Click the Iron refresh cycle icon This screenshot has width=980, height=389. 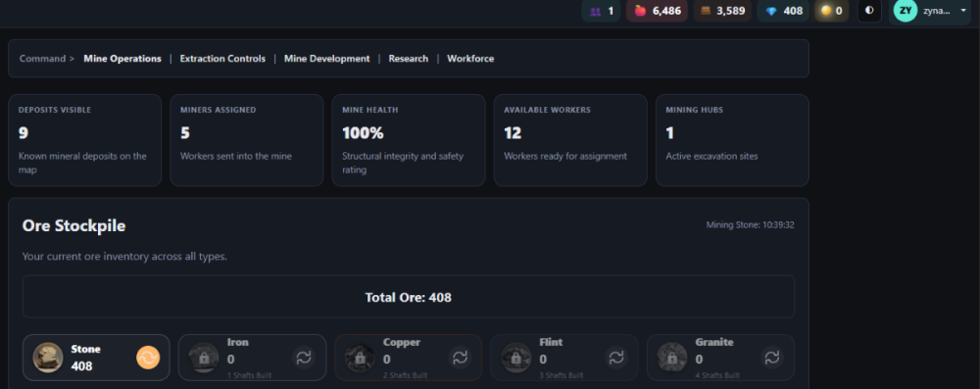point(304,358)
